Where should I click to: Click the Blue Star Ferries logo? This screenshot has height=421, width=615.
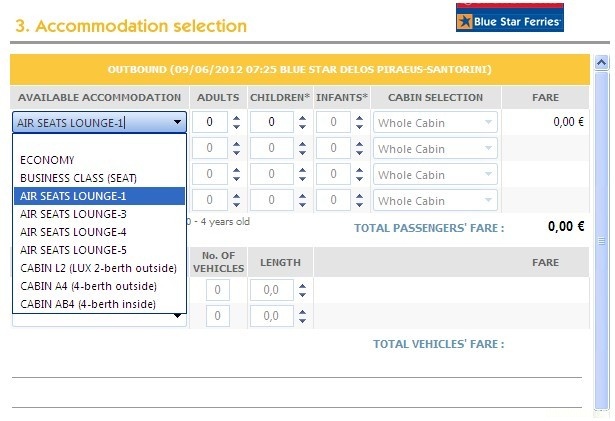(x=509, y=18)
